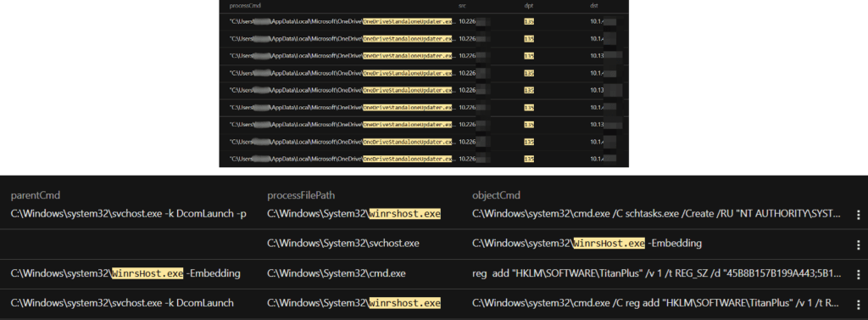Select the processFilePath cell C:\Windows\System32\svchost.exe
Image resolution: width=868 pixels, height=320 pixels.
click(x=343, y=244)
